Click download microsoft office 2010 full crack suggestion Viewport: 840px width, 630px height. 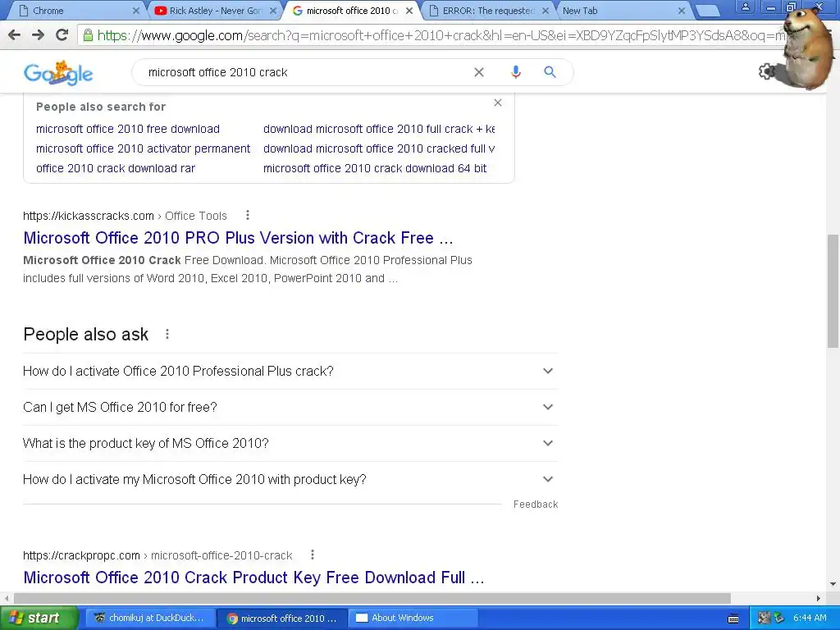[x=379, y=129]
